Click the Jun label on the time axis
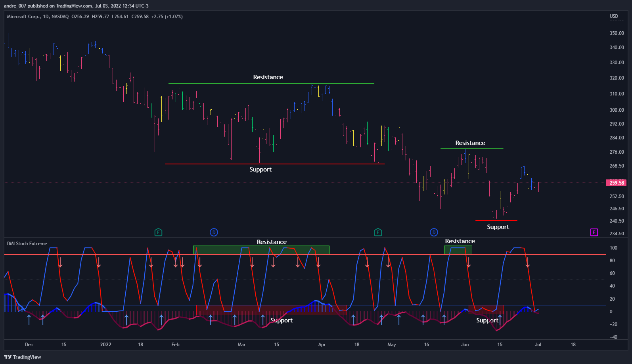The image size is (632, 364). [465, 345]
